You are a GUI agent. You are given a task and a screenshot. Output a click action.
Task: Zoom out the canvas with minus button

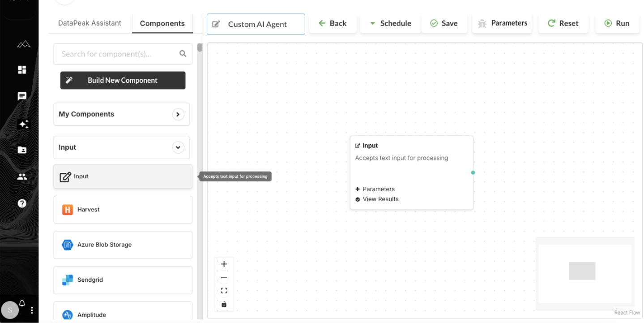224,278
